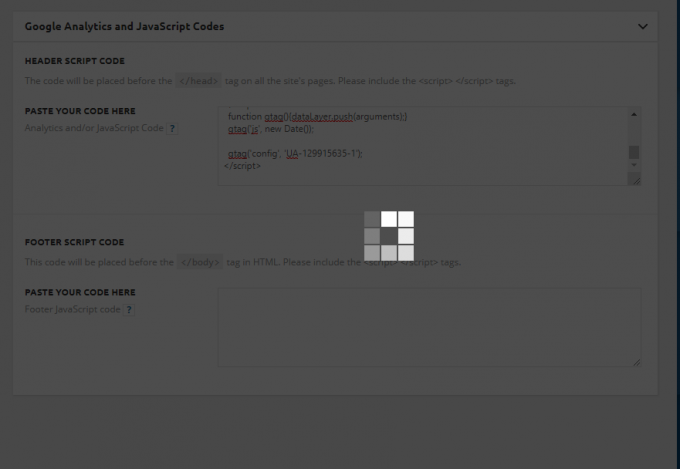680x469 pixels.
Task: Click the header textarea resize handle
Action: tap(636, 180)
